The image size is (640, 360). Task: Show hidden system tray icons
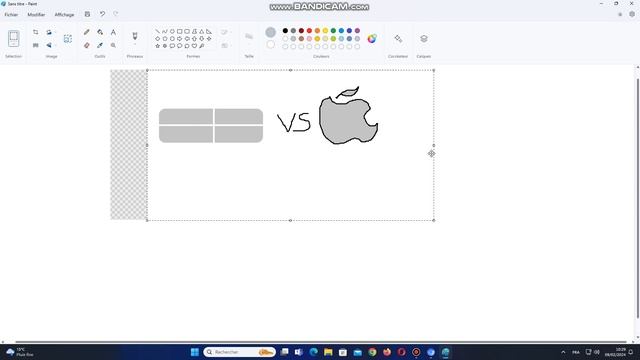tap(563, 352)
